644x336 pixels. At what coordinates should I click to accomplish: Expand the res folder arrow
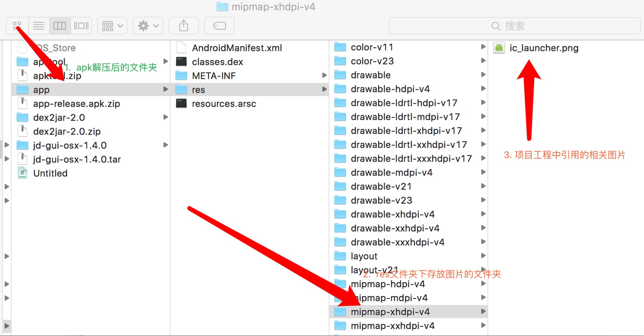point(324,89)
